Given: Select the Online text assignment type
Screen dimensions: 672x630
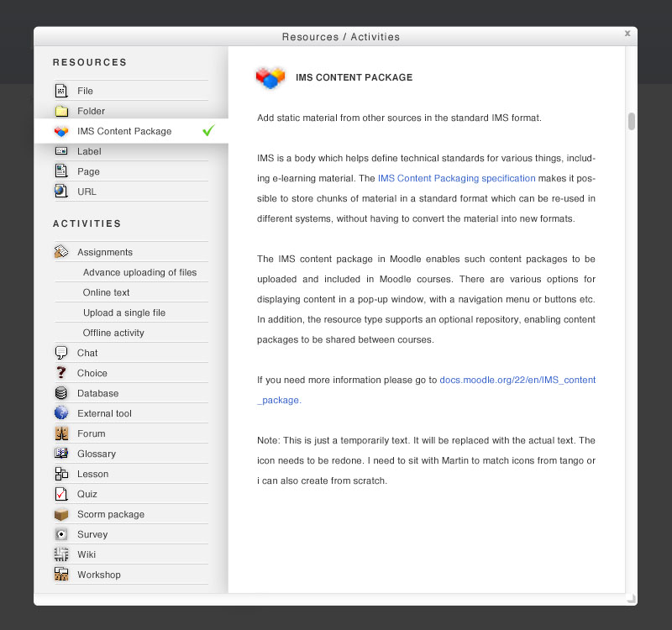Looking at the screenshot, I should click(131, 292).
